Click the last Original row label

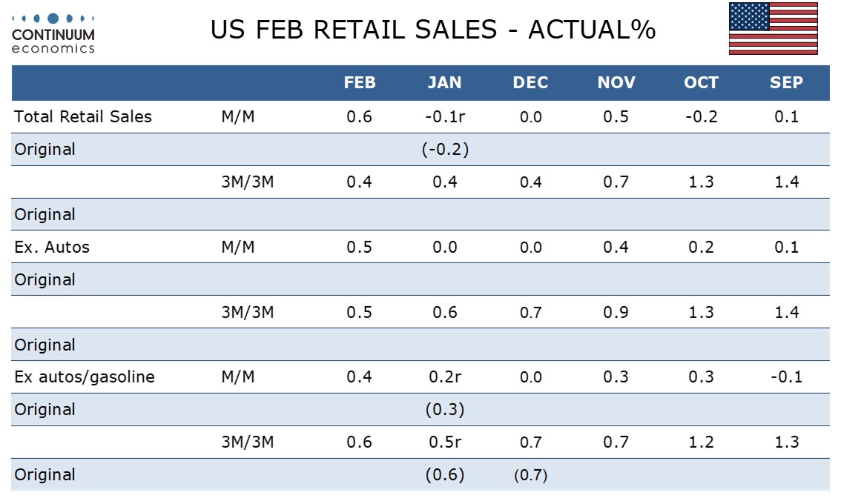tap(44, 475)
